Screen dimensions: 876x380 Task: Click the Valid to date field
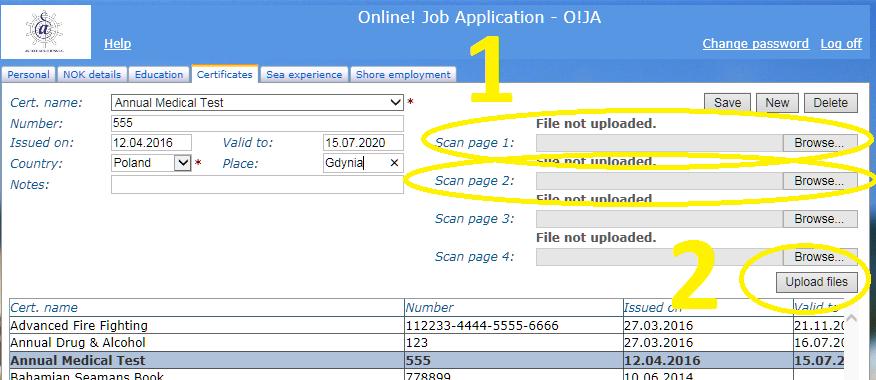(363, 142)
